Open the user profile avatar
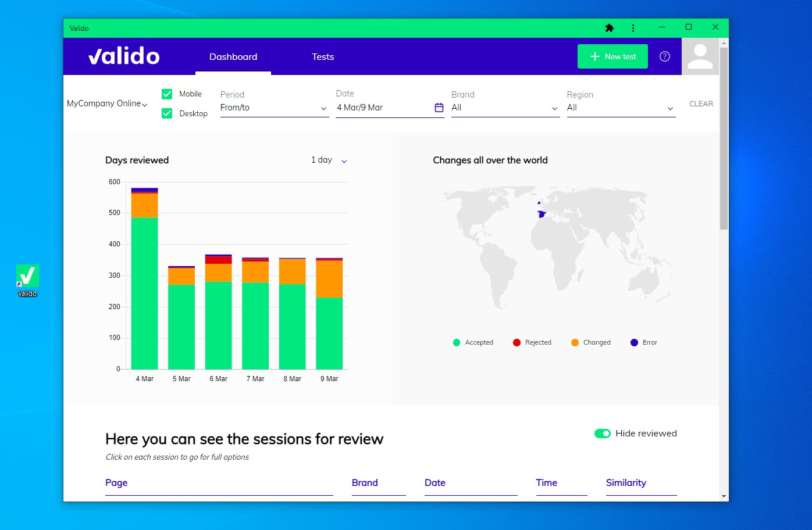812x530 pixels. 700,56
